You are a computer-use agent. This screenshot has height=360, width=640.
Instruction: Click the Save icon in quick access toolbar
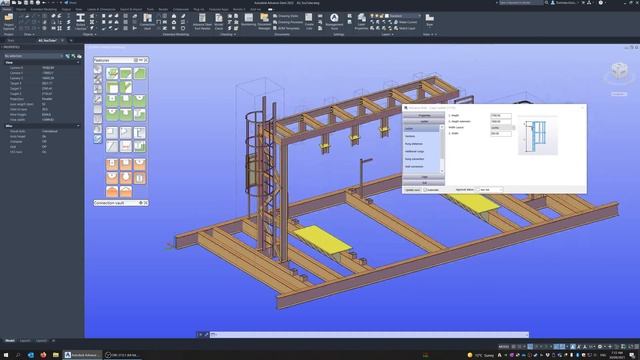[26, 3]
